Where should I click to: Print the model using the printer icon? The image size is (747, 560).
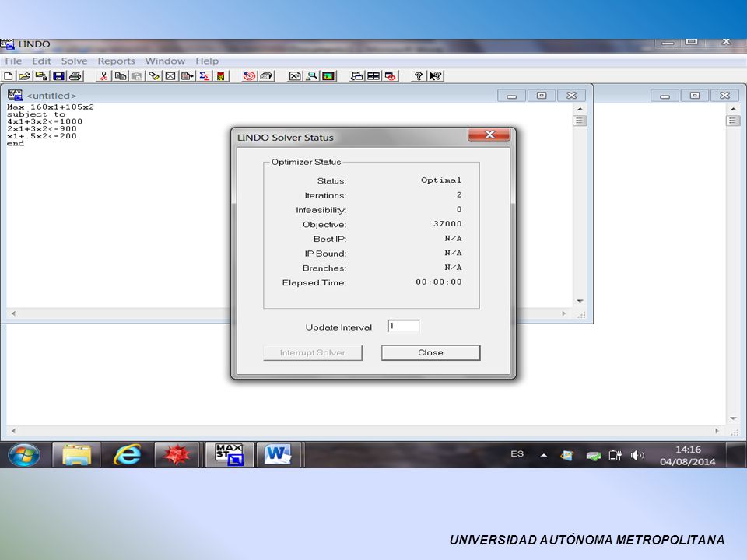75,76
